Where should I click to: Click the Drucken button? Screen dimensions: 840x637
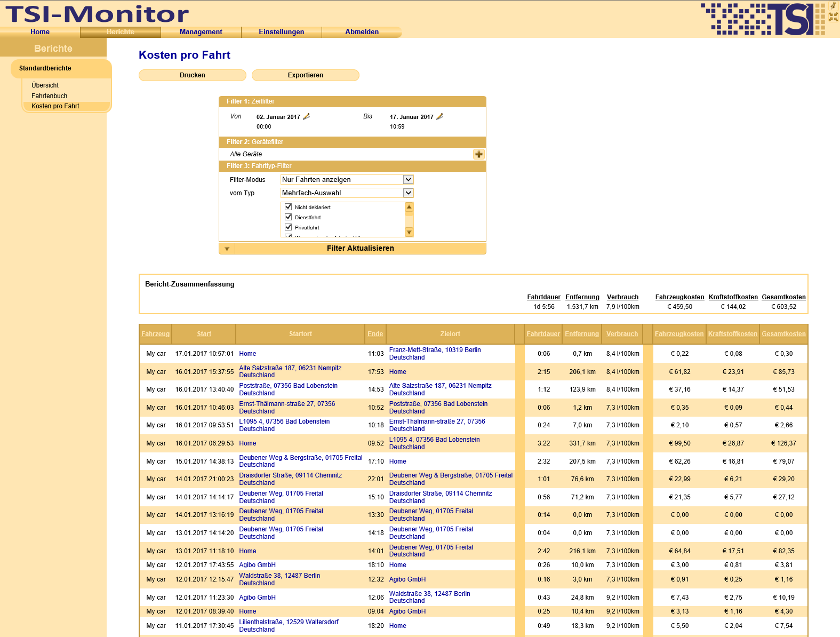pyautogui.click(x=193, y=75)
